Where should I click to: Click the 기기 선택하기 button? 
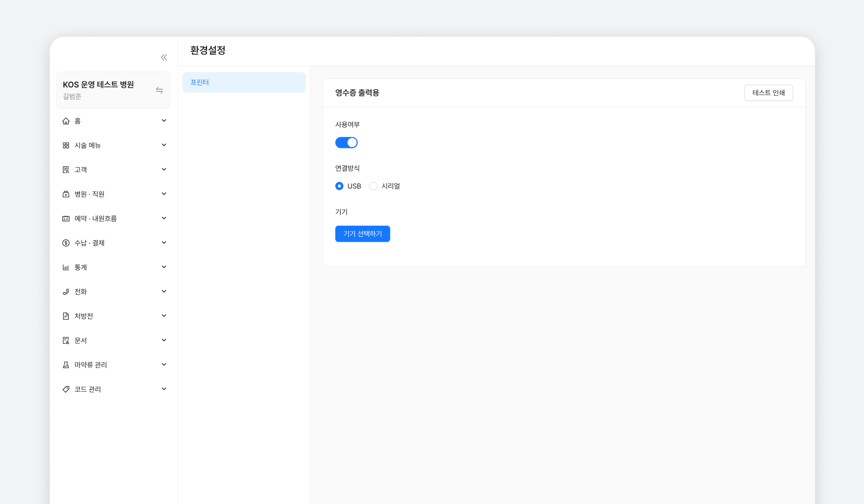point(363,234)
